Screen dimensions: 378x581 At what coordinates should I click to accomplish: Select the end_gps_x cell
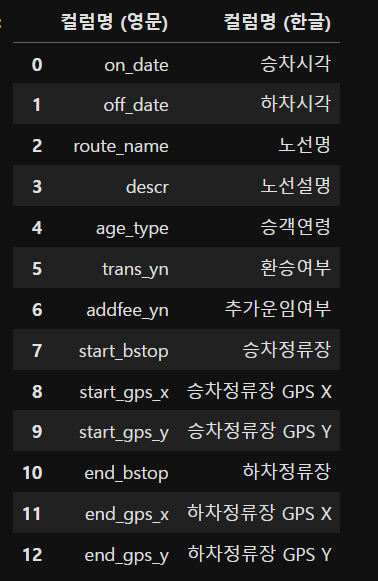tap(127, 515)
